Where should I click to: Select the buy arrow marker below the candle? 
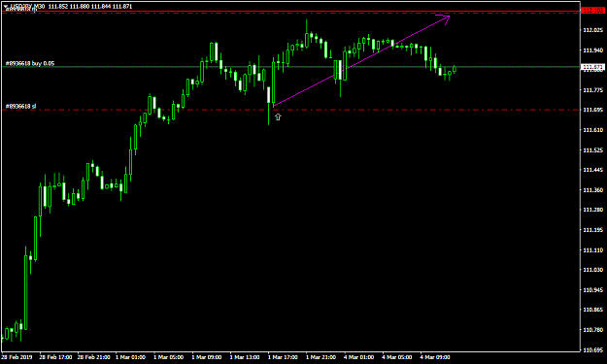(x=278, y=116)
